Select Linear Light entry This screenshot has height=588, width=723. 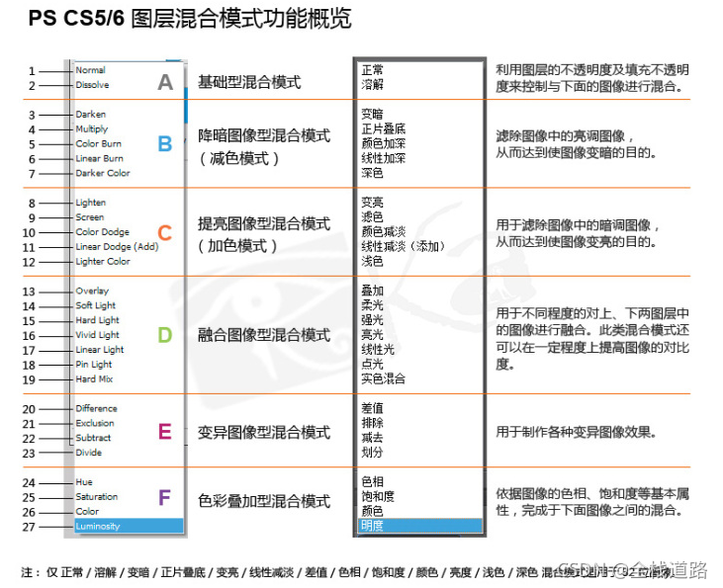click(x=99, y=350)
